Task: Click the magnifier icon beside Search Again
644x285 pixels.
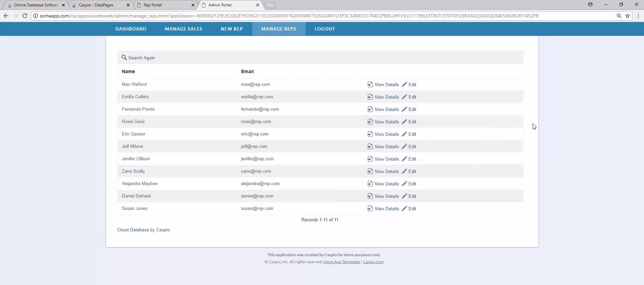Action: [x=124, y=58]
